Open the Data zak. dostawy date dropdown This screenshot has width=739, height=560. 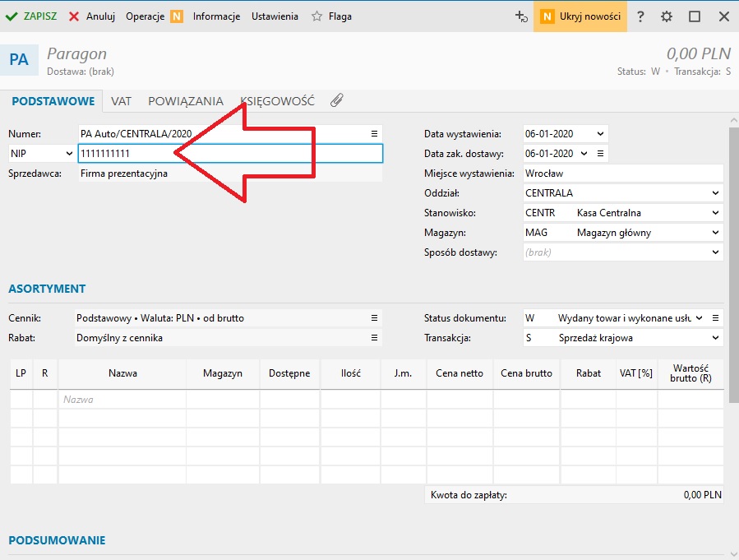(584, 154)
